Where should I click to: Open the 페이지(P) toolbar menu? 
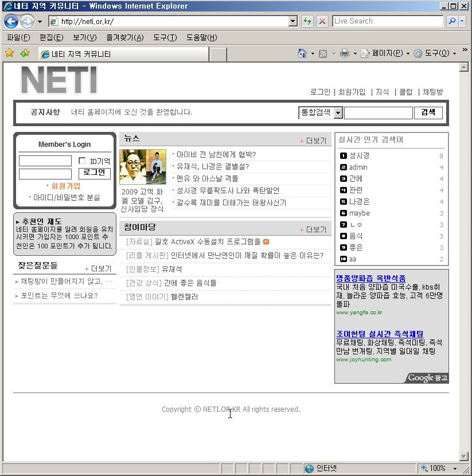385,53
